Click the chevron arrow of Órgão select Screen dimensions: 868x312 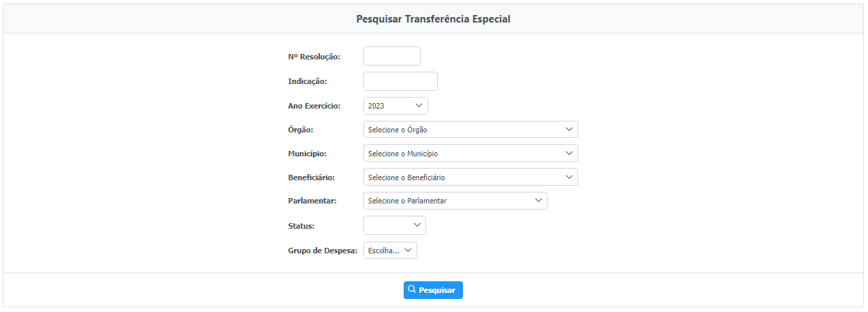point(569,129)
